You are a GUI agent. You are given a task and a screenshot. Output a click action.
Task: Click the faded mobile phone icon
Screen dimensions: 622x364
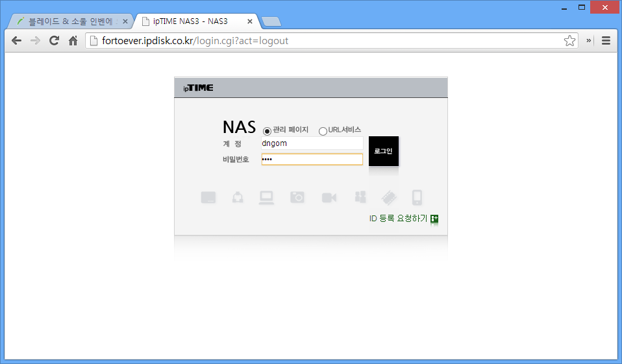(x=417, y=198)
